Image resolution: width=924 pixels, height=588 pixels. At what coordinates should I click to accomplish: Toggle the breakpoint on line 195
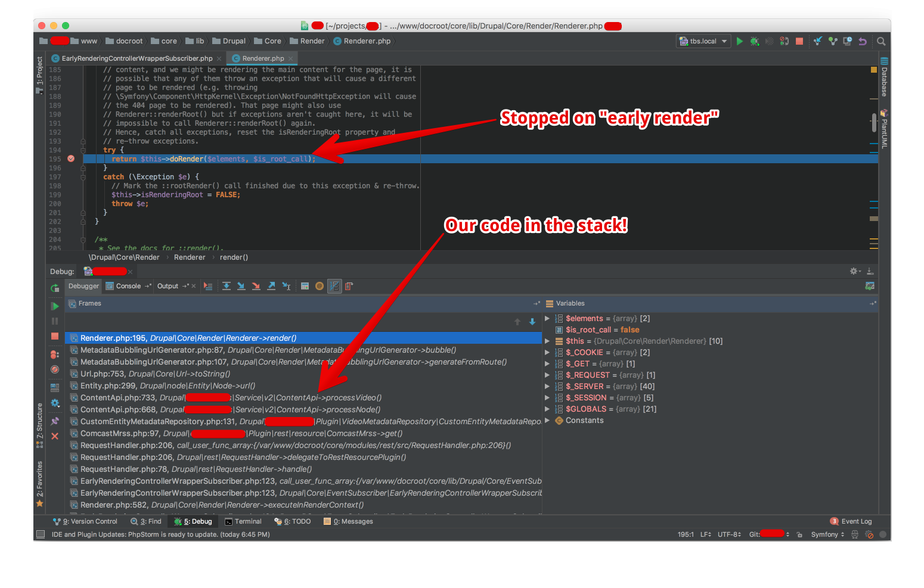[x=70, y=158]
